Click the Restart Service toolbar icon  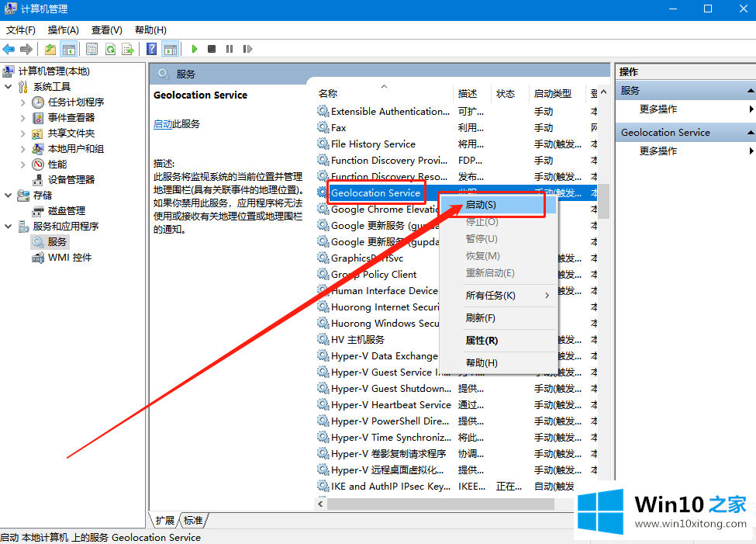click(247, 49)
